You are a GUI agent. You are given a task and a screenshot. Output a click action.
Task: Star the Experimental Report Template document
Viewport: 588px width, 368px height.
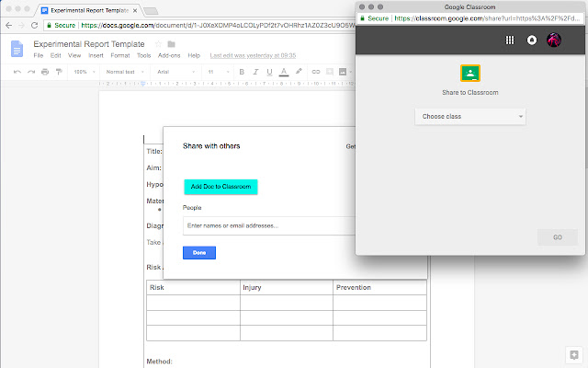158,44
